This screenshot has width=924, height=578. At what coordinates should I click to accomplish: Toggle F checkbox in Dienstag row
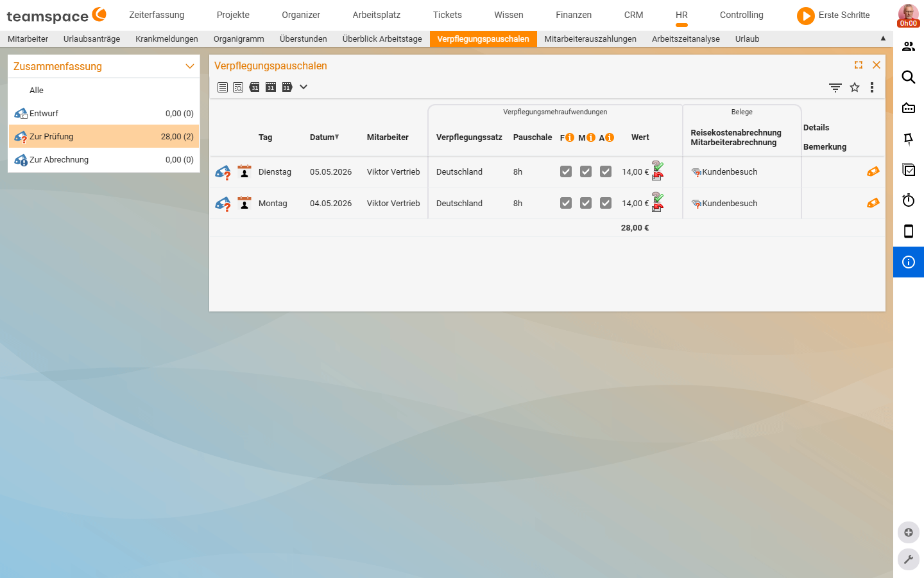point(566,171)
